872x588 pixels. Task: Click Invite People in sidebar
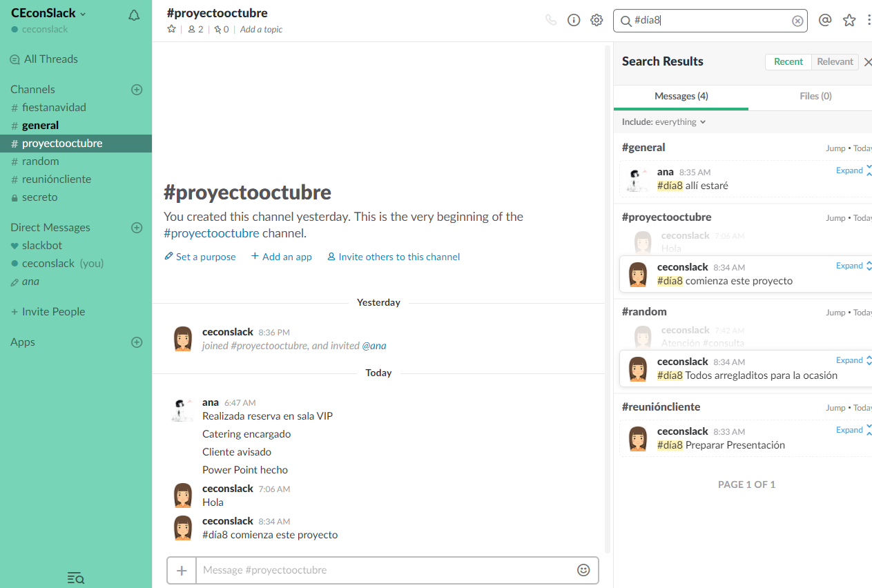48,312
